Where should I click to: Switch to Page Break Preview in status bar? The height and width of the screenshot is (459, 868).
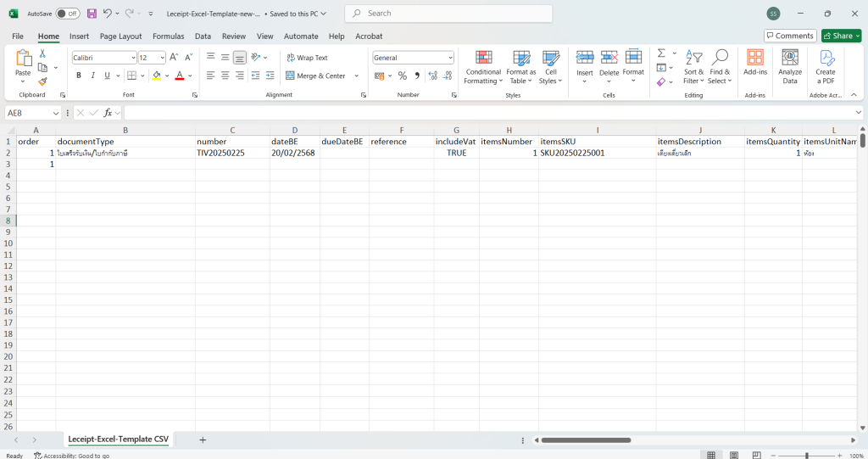[x=756, y=455]
